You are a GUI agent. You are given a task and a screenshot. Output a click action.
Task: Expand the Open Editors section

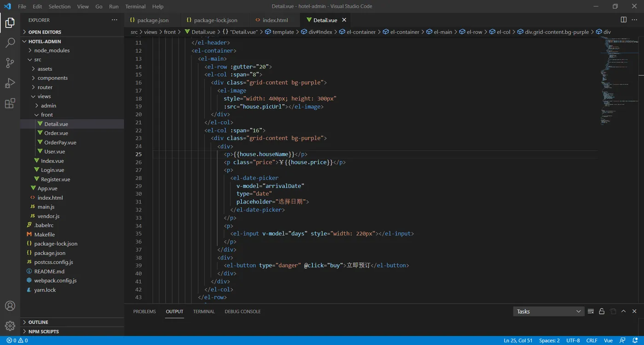tap(72, 32)
